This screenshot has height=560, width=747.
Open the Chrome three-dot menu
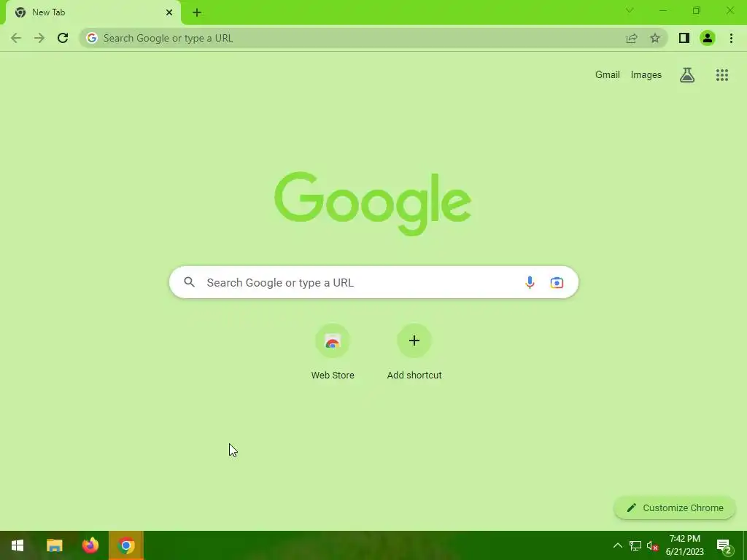pos(731,38)
